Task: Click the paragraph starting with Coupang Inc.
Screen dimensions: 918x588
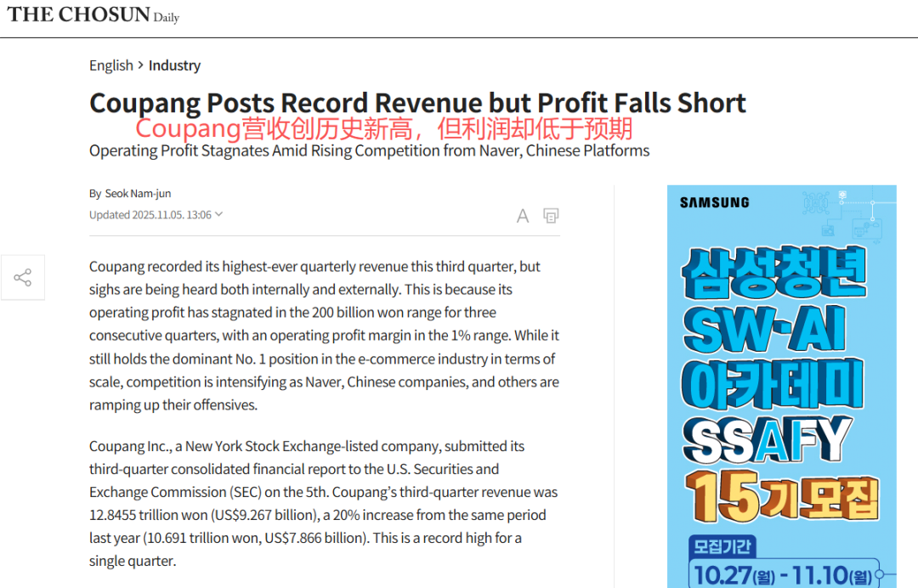Action: pos(324,503)
